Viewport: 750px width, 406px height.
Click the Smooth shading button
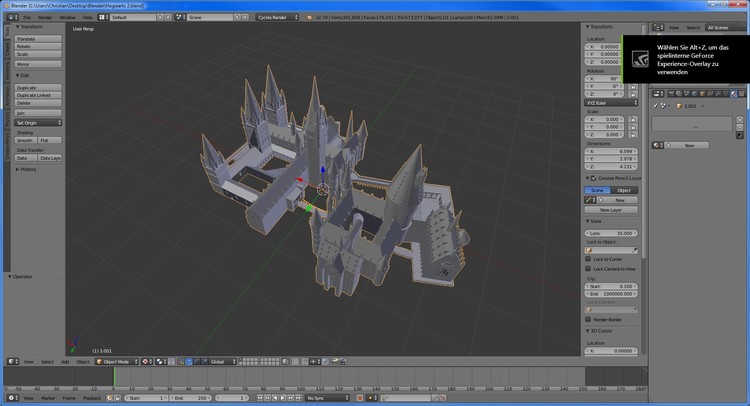pyautogui.click(x=26, y=140)
